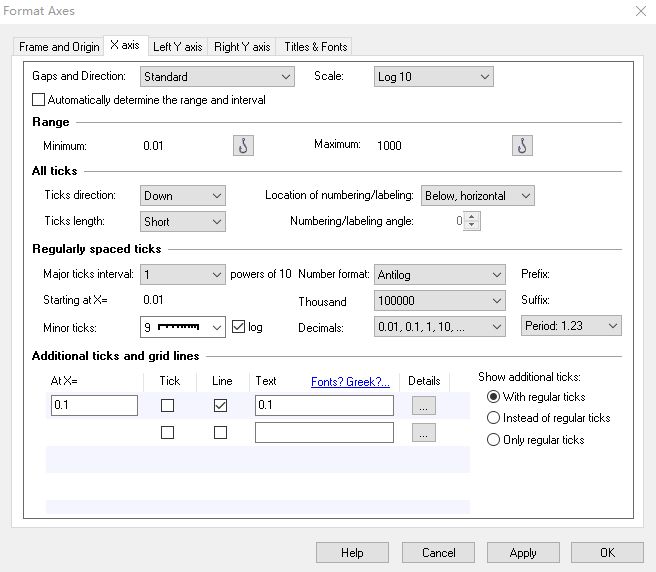This screenshot has width=656, height=572.
Task: Open Details button for the 0.1 tick row
Action: pos(423,406)
